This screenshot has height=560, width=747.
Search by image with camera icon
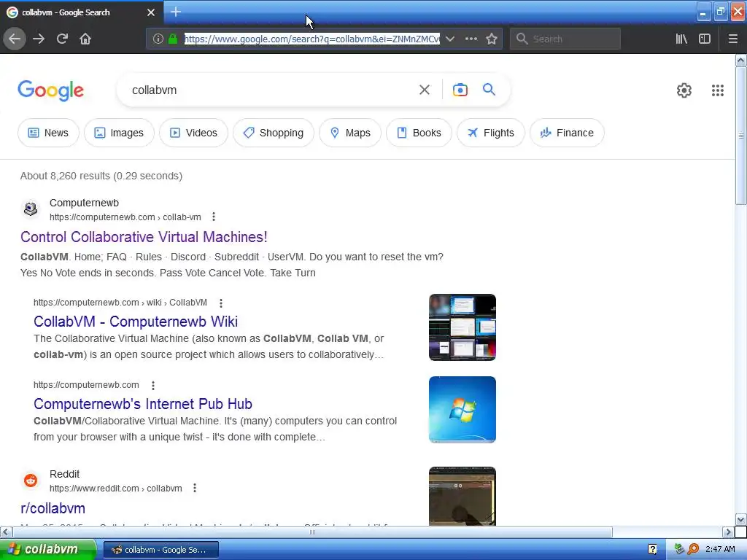coord(460,90)
